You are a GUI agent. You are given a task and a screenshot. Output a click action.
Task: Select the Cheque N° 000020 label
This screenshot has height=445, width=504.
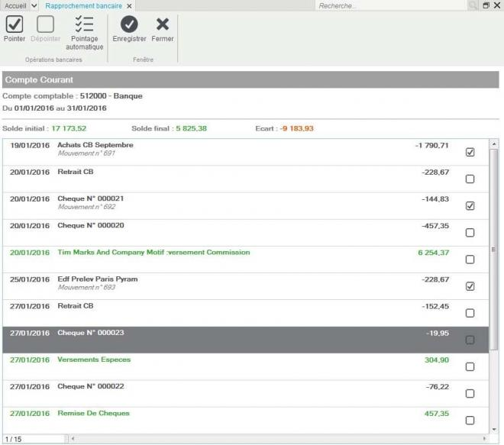tap(91, 225)
